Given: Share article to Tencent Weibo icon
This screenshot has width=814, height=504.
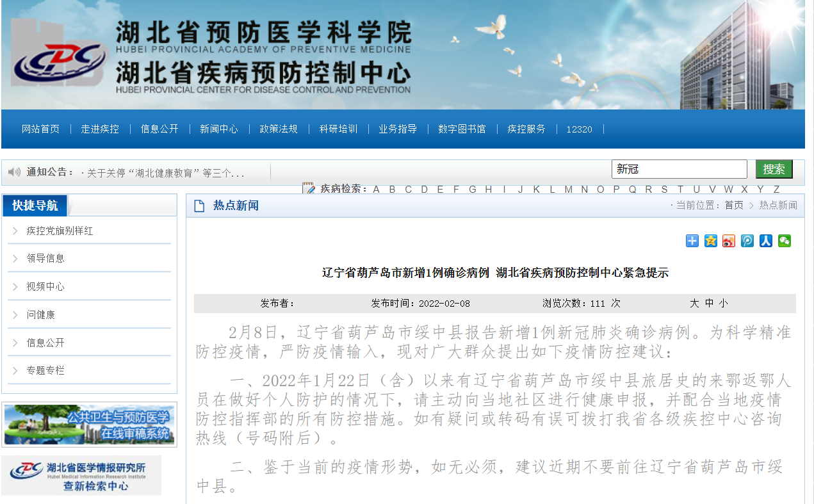Looking at the screenshot, I should pos(747,241).
